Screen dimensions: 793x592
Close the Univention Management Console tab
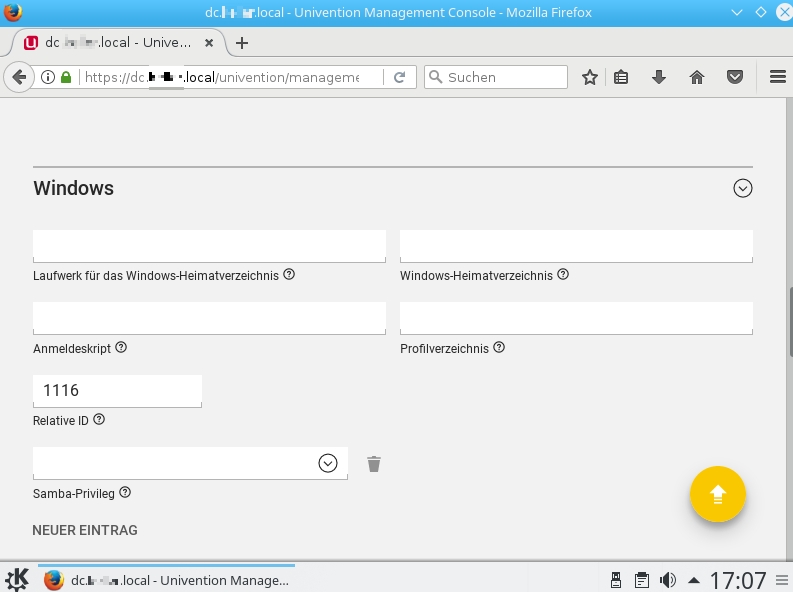pyautogui.click(x=209, y=43)
